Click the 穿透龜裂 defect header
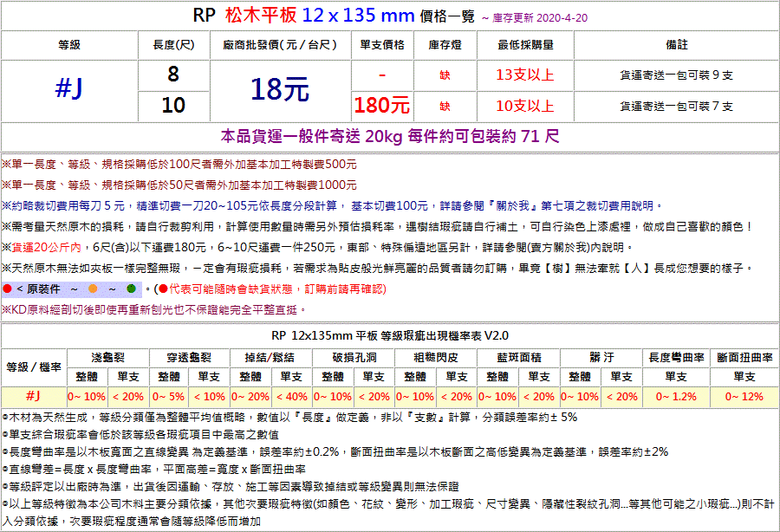The height and width of the screenshot is (532, 780). coord(189,358)
